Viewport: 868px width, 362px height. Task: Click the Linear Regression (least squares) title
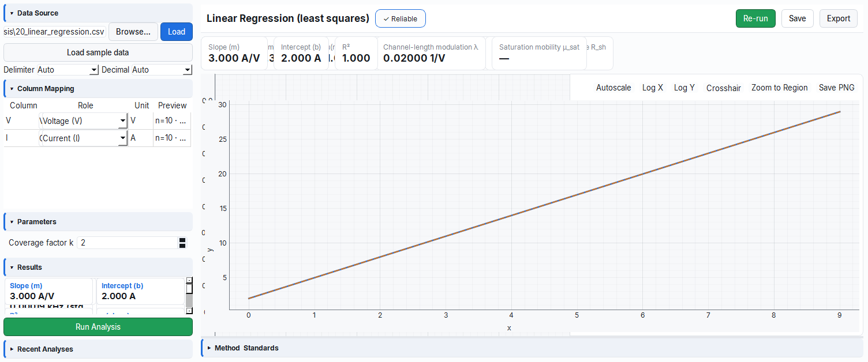tap(287, 18)
